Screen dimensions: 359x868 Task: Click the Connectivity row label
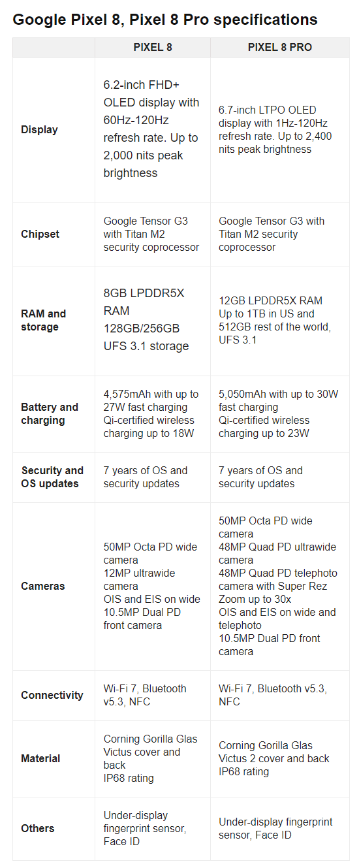click(x=52, y=695)
